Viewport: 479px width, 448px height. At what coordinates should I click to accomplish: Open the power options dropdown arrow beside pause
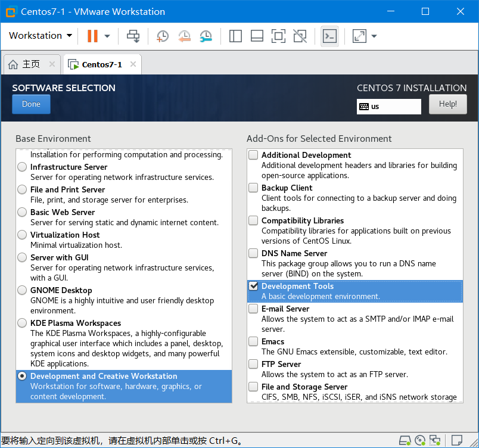click(107, 36)
